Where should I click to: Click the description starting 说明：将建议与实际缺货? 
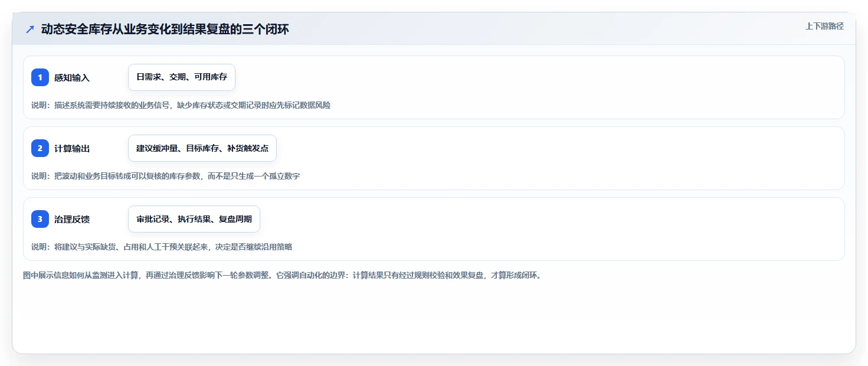click(162, 247)
